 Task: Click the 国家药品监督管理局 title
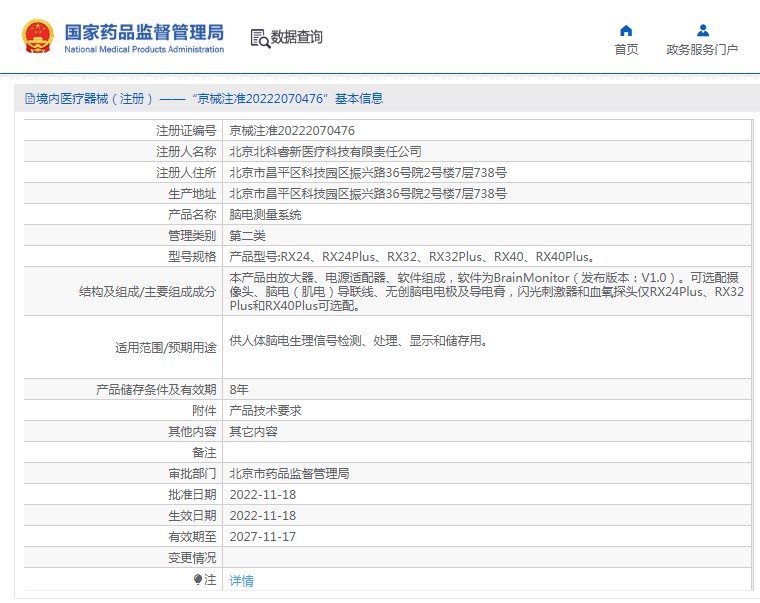click(144, 32)
